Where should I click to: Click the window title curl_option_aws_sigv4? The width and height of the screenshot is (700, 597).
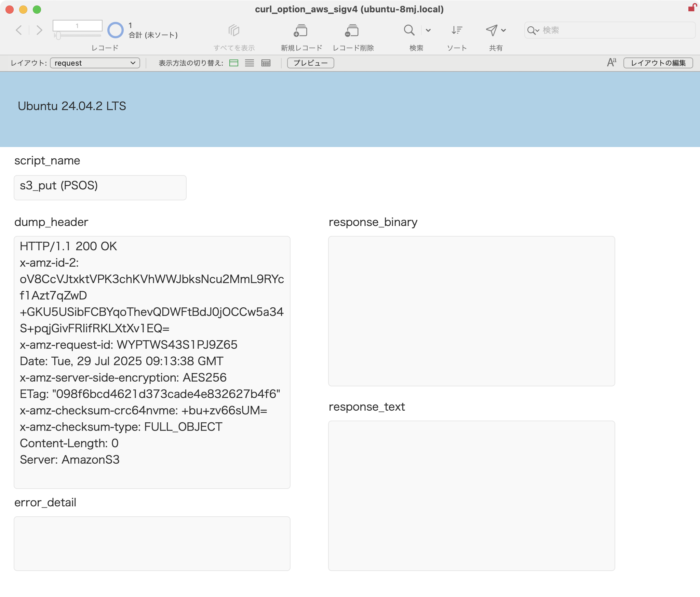click(x=349, y=9)
